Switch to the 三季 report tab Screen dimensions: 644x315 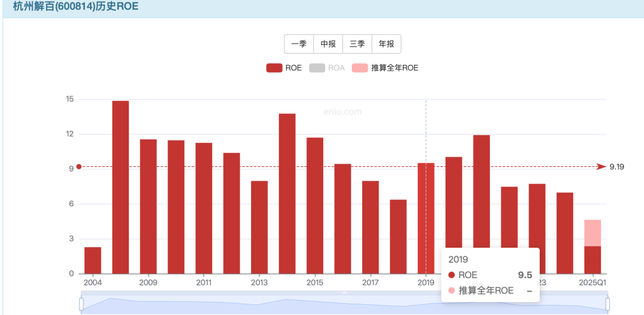[x=357, y=44]
